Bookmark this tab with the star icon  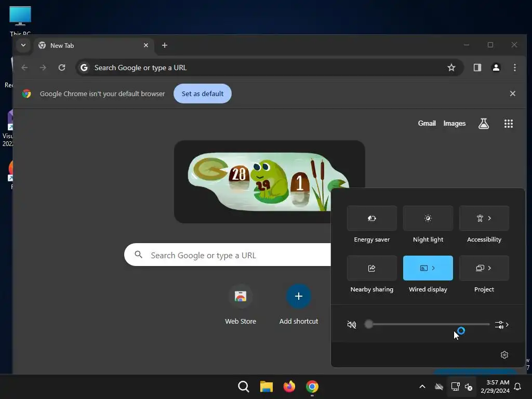pyautogui.click(x=451, y=68)
